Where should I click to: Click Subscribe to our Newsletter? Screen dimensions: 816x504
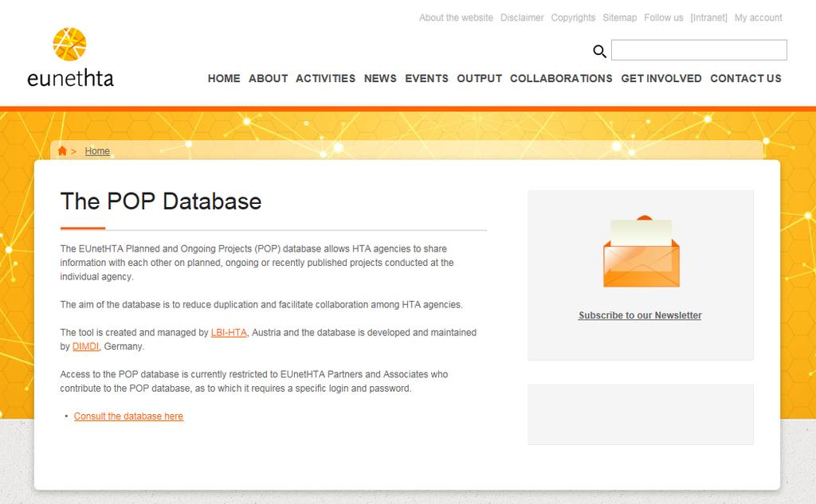pyautogui.click(x=640, y=315)
